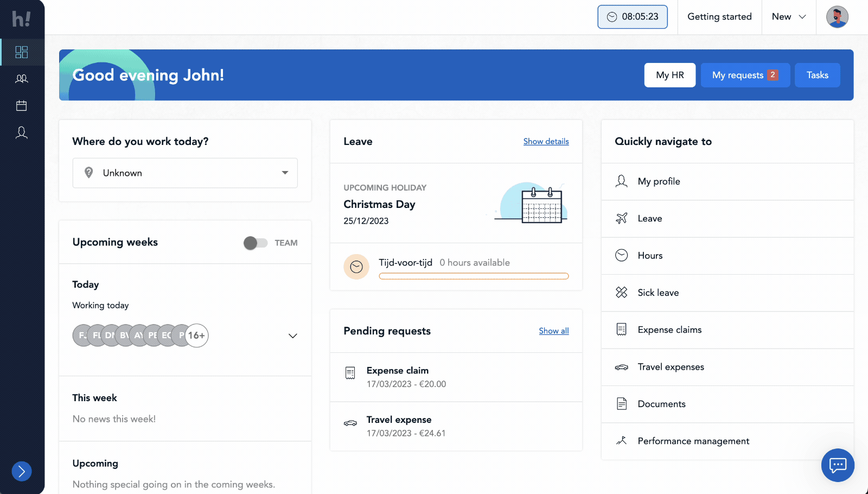This screenshot has width=868, height=494.
Task: Click the Performance management icon
Action: [x=622, y=441]
